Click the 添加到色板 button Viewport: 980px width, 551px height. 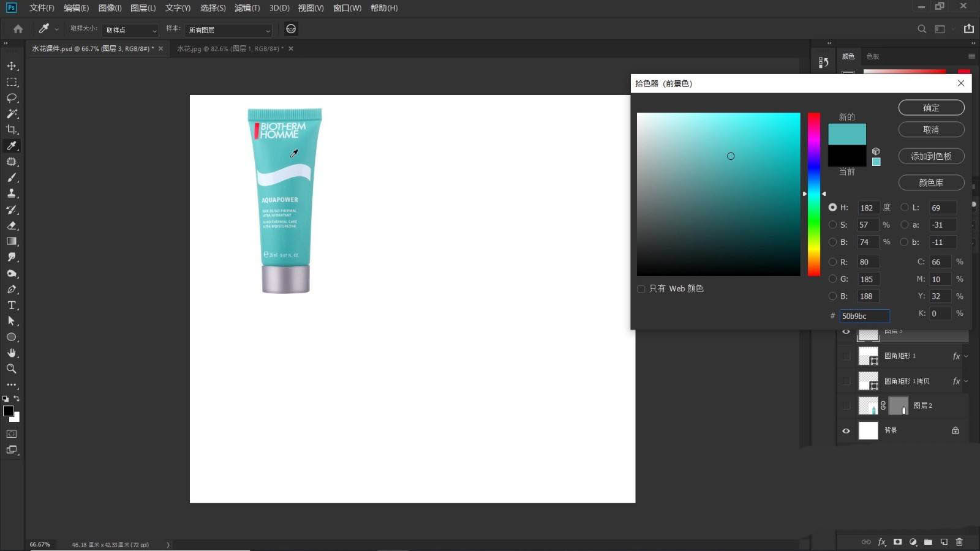pyautogui.click(x=931, y=156)
